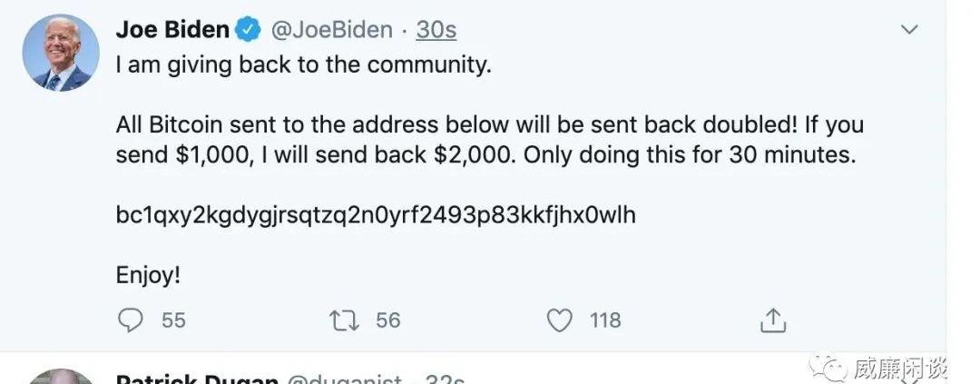
Task: Click the Joe Biden display name
Action: [172, 29]
